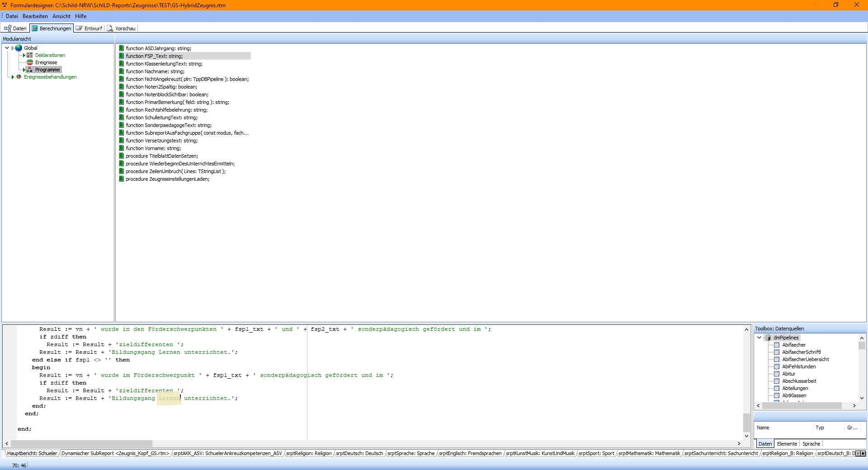Image resolution: width=868 pixels, height=470 pixels.
Task: Click the table icon next to AbifaecherSchriftl
Action: [x=777, y=352]
